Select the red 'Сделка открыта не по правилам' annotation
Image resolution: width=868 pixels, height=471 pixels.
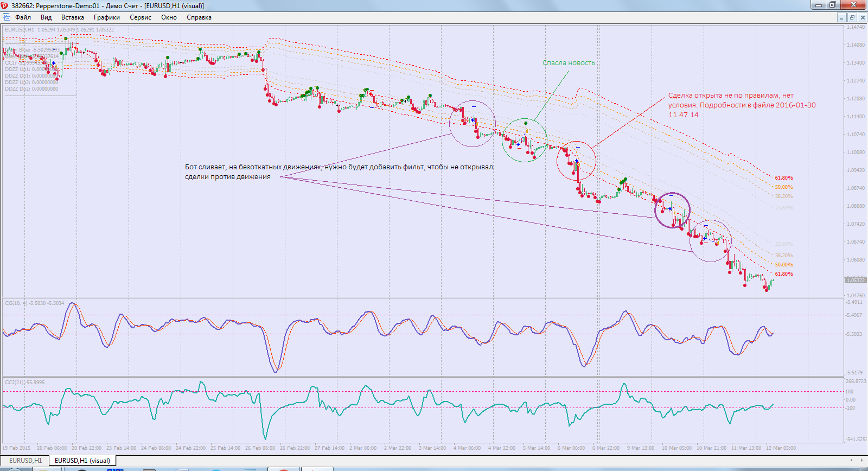pos(742,105)
